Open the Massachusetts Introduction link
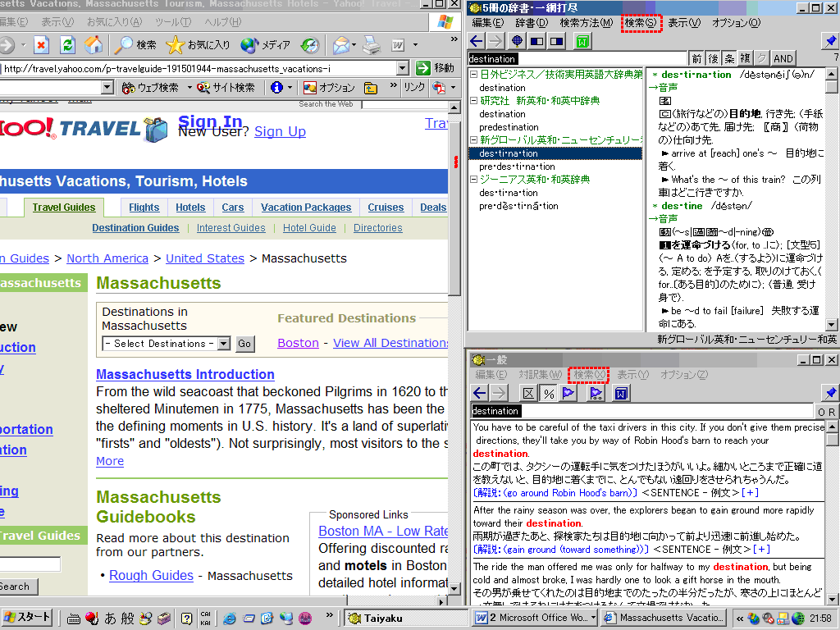 [x=185, y=374]
